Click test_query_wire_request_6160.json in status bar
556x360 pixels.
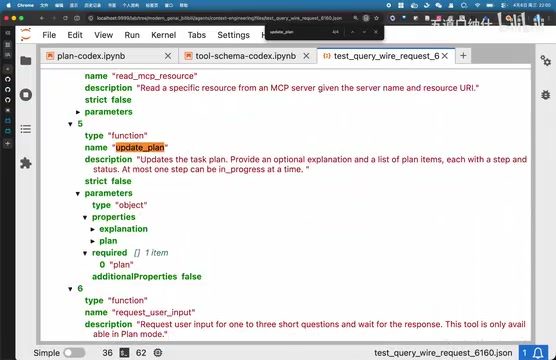[x=443, y=353]
